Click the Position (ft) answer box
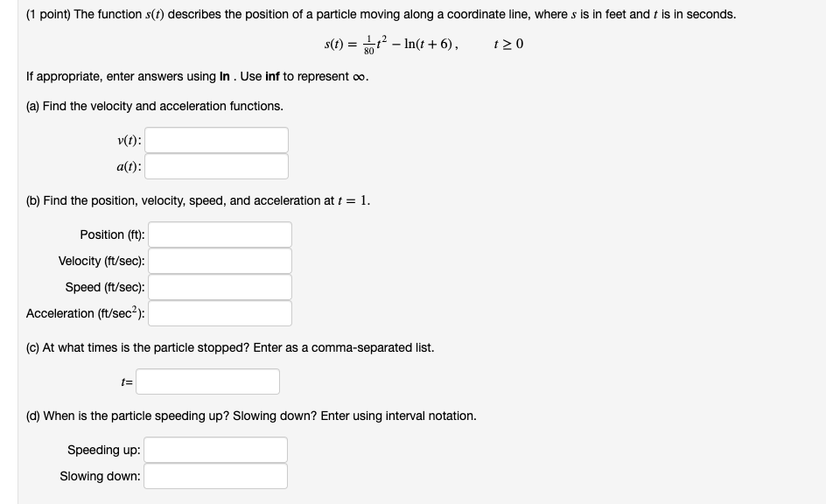This screenshot has width=826, height=504. tap(220, 234)
